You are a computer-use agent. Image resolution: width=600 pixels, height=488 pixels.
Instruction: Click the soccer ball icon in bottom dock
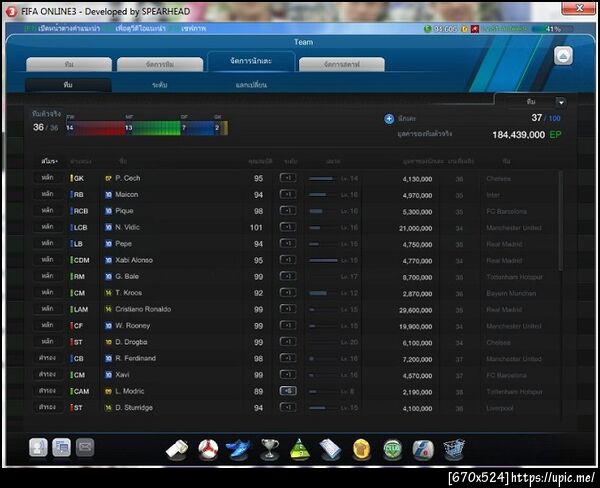coord(208,449)
